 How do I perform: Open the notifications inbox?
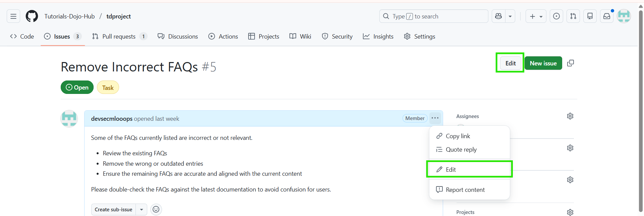[607, 16]
